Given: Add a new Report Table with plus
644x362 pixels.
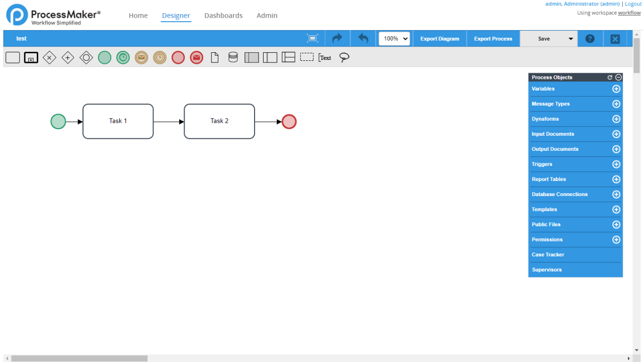Looking at the screenshot, I should coord(616,179).
